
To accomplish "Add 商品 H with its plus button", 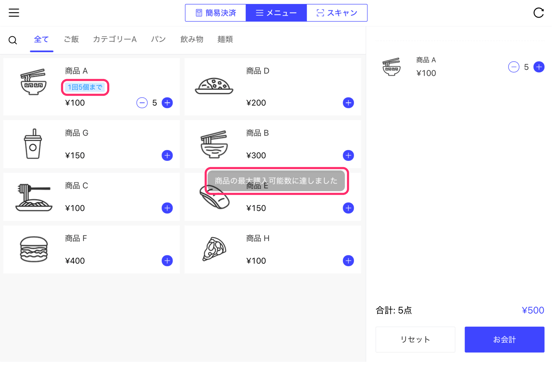I will [348, 261].
